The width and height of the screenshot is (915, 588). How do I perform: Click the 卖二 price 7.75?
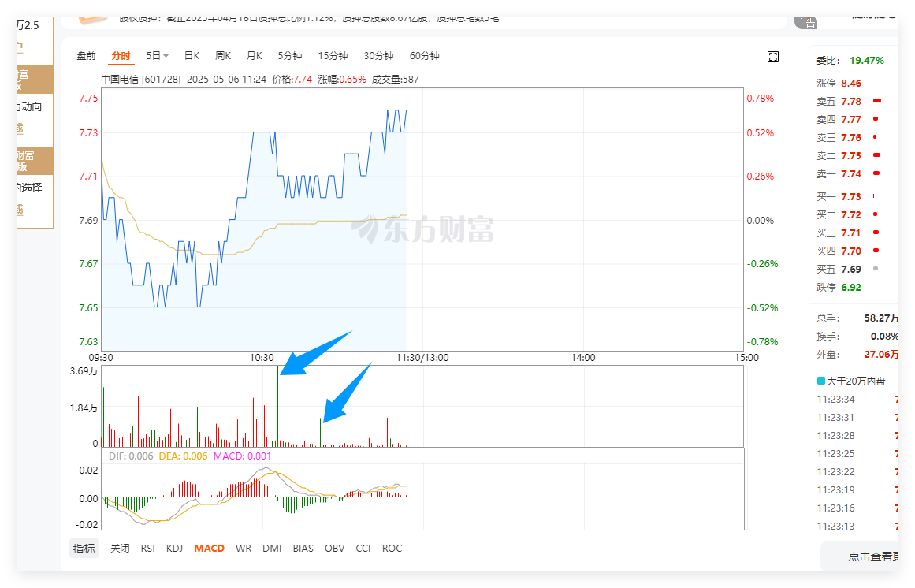[x=851, y=156]
